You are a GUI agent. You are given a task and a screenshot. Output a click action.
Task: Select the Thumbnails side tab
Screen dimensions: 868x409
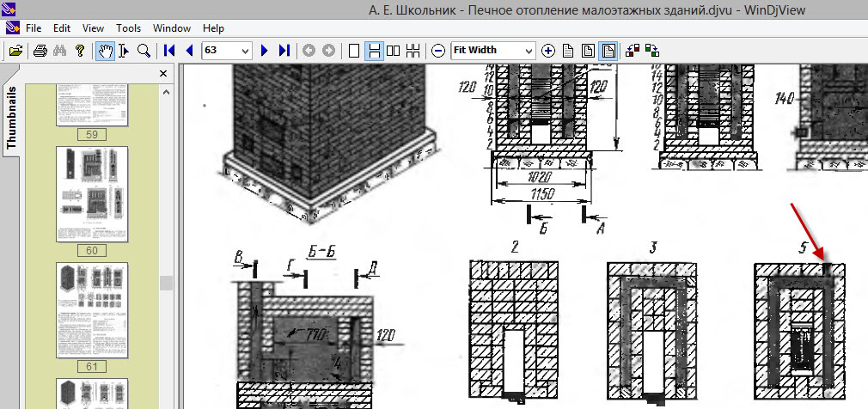click(x=11, y=119)
